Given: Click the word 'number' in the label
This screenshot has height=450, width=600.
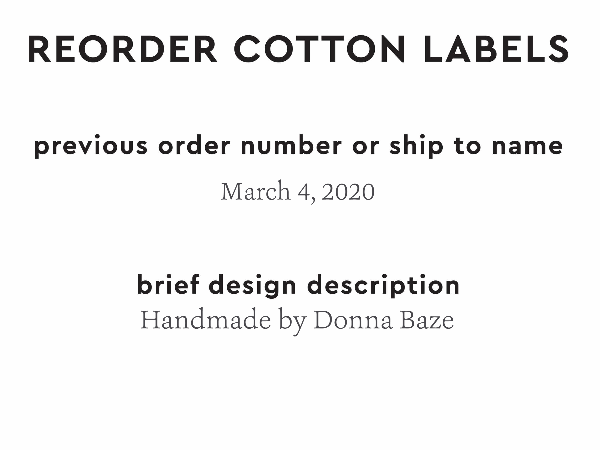Looking at the screenshot, I should (x=283, y=146).
